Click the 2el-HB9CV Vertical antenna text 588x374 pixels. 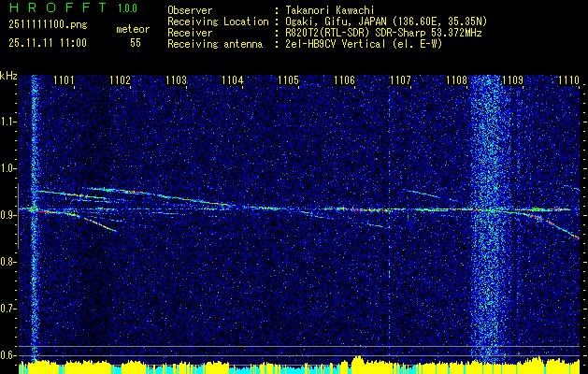coord(364,44)
